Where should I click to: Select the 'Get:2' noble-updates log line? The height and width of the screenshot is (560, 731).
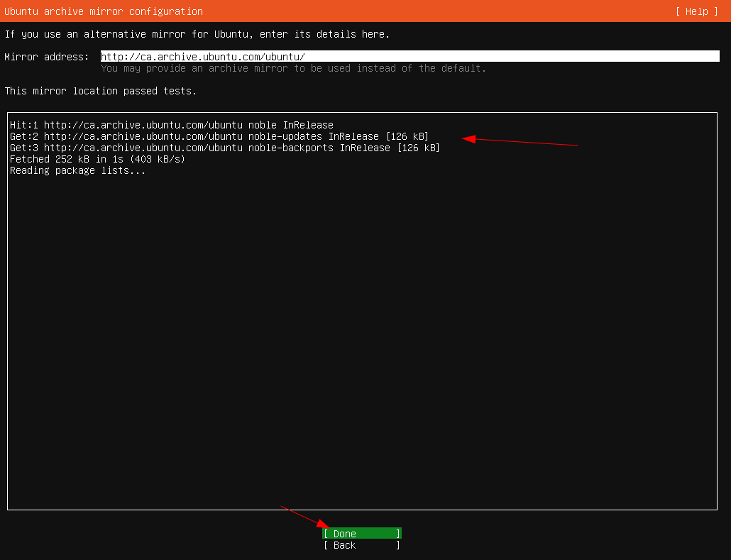point(219,136)
